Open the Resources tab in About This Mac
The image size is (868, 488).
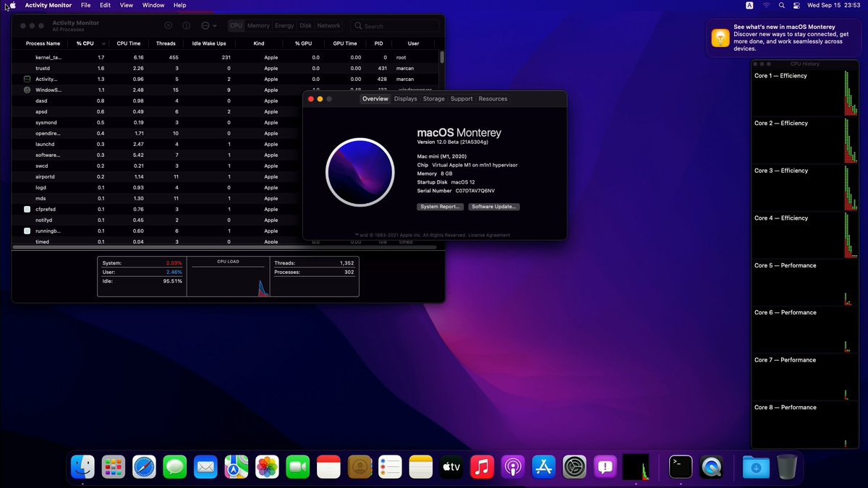493,98
